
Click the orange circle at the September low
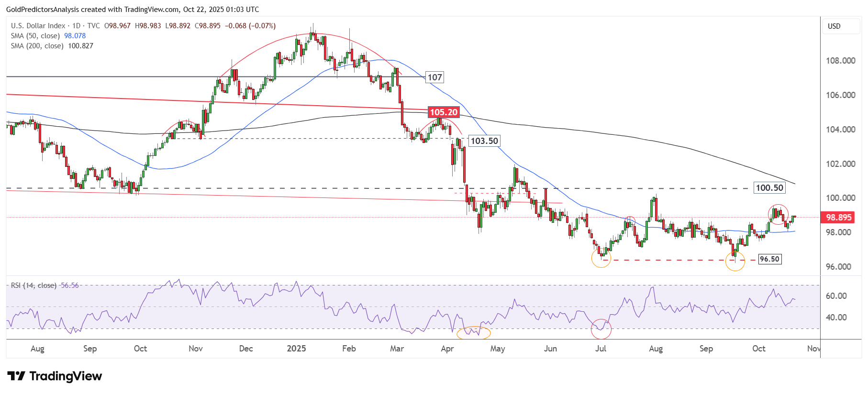(735, 261)
